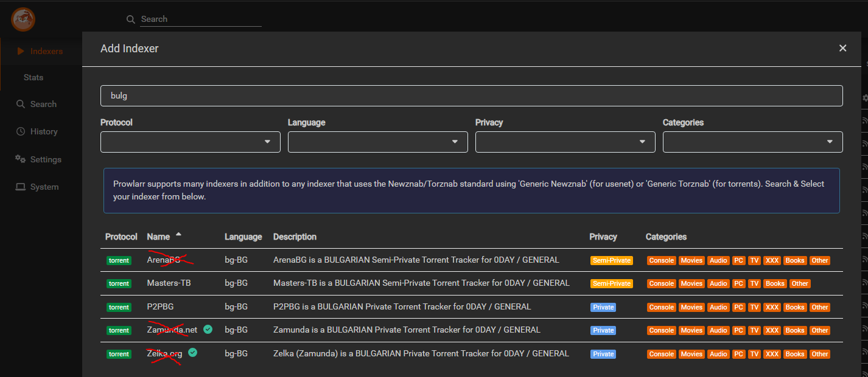This screenshot has height=377, width=868.
Task: Expand the Privacy dropdown
Action: (565, 142)
